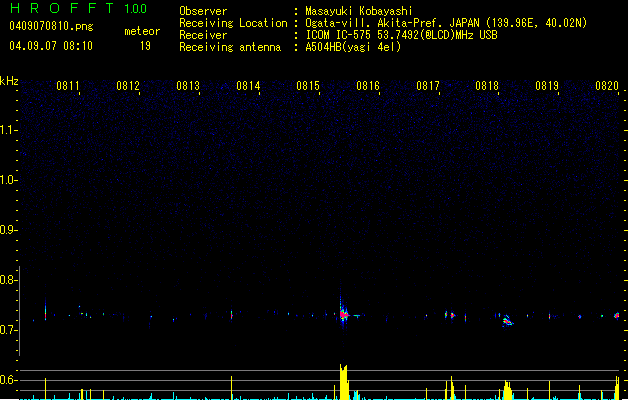The width and height of the screenshot is (629, 400).
Task: Click the 0816 time marker
Action: [368, 86]
